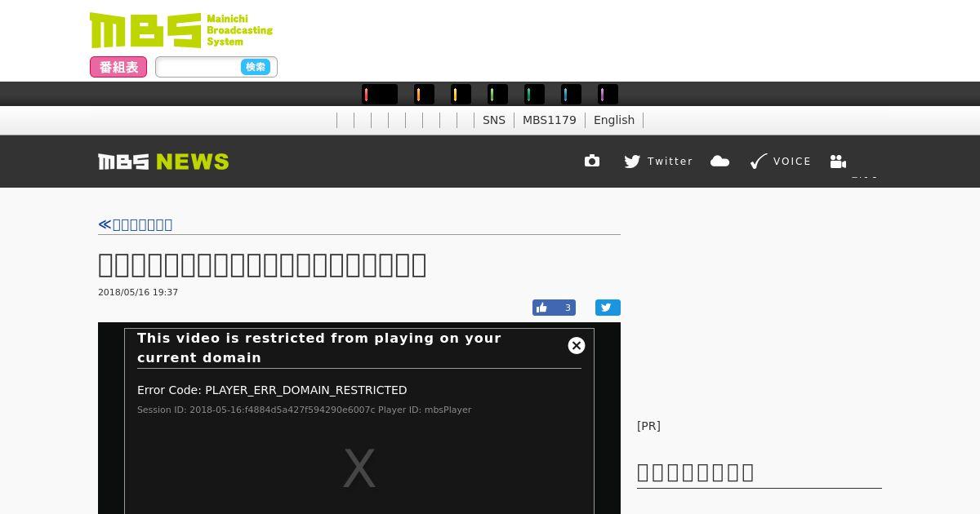The height and width of the screenshot is (514, 980).
Task: Click the MBS NEWS logo
Action: pyautogui.click(x=163, y=162)
